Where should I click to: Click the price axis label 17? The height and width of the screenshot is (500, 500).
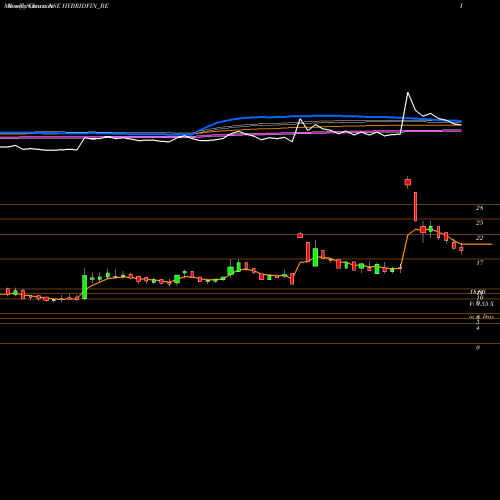coord(479,263)
